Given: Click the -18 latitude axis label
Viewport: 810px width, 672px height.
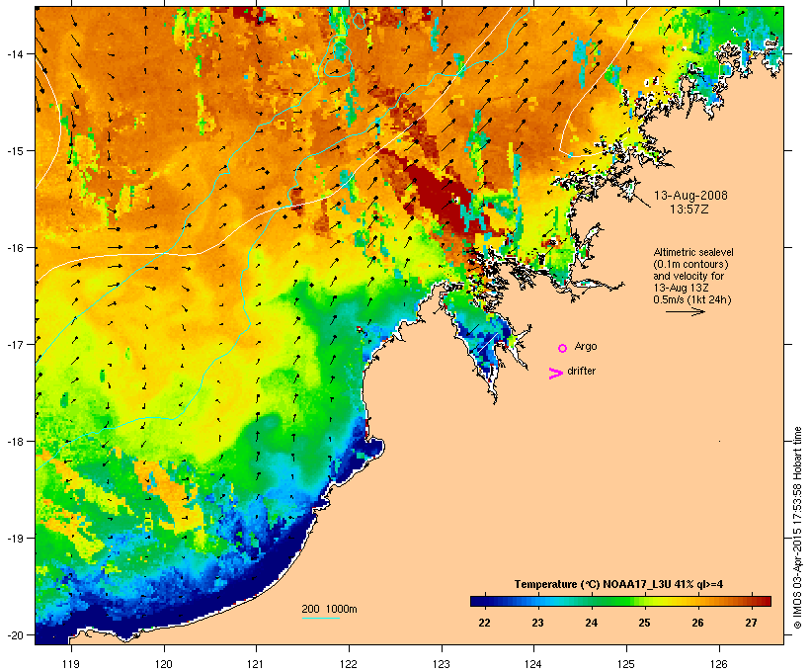Looking at the screenshot, I should pyautogui.click(x=14, y=442).
